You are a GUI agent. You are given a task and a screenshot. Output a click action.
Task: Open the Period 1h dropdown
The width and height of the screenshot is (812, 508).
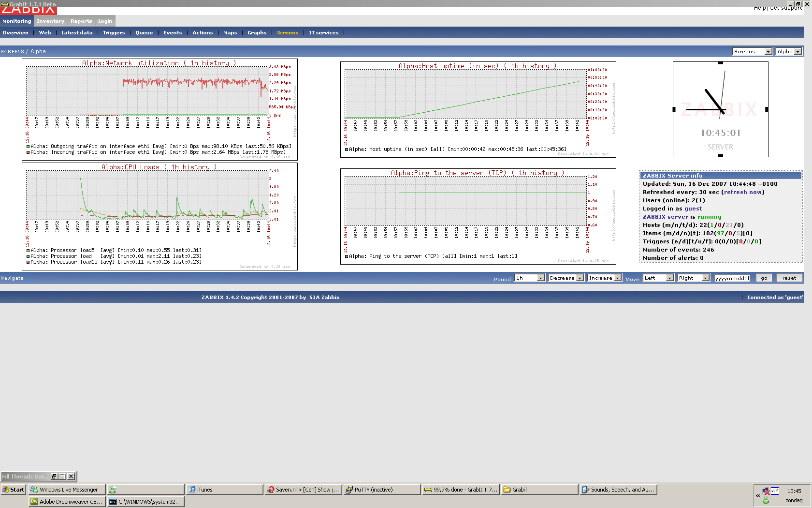click(530, 278)
